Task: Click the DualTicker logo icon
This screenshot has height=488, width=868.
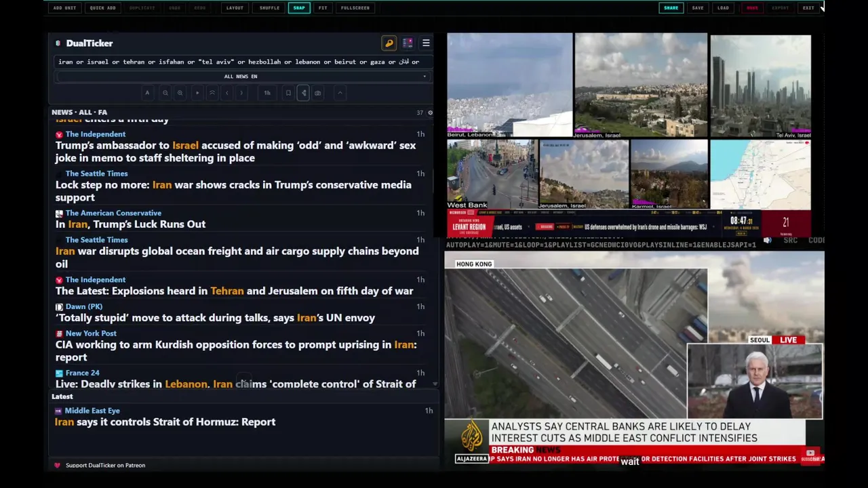Action: (58, 43)
